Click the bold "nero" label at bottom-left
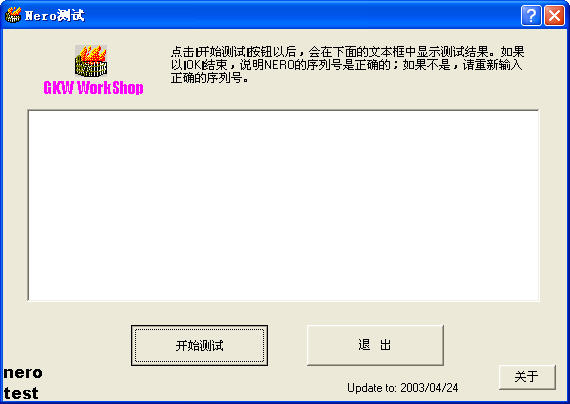The image size is (570, 404). click(x=23, y=373)
